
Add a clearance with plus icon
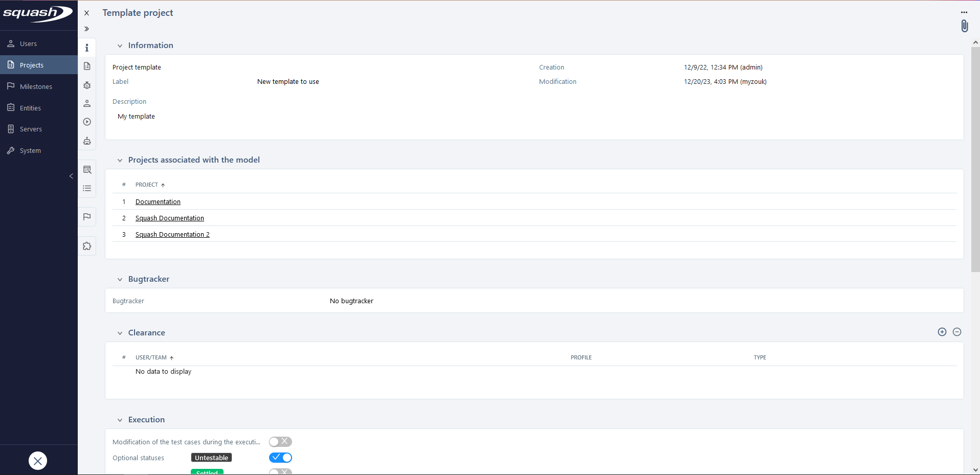[x=942, y=332]
